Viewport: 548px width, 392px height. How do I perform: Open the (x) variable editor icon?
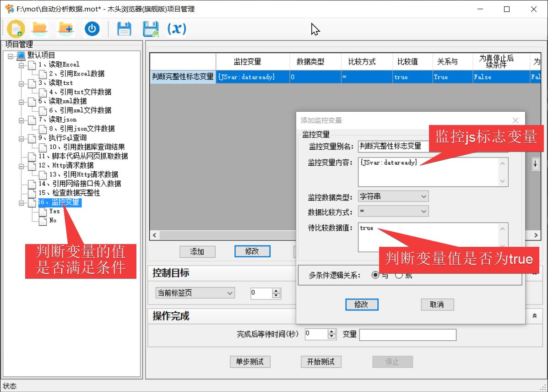[176, 28]
